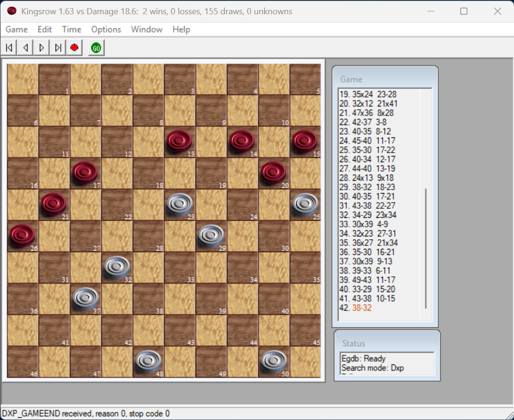Go to first move in the game

[9, 48]
